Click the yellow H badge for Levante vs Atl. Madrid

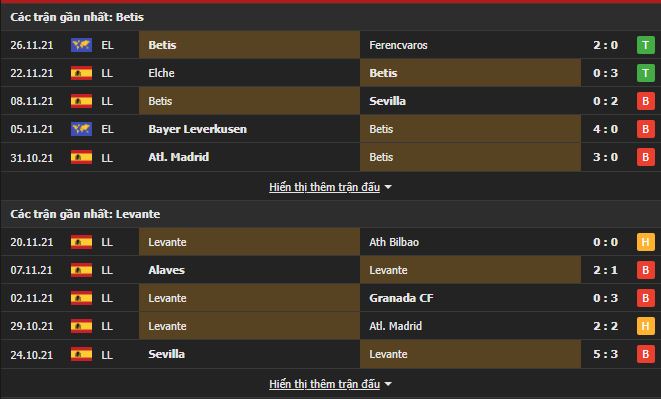pyautogui.click(x=645, y=326)
